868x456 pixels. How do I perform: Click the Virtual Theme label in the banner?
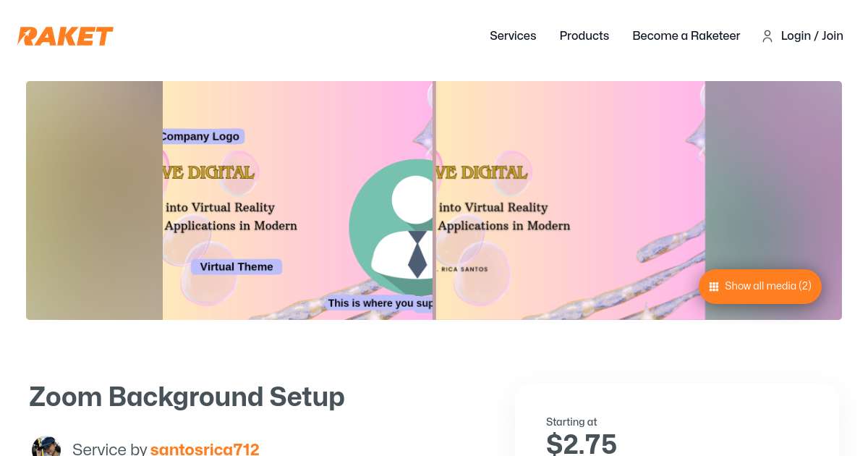coord(237,266)
